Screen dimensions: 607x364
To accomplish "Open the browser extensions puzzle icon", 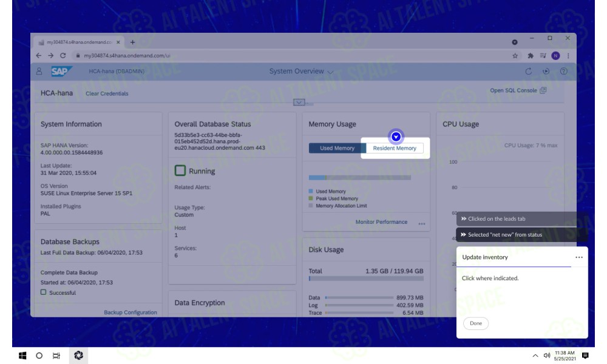I will click(531, 56).
